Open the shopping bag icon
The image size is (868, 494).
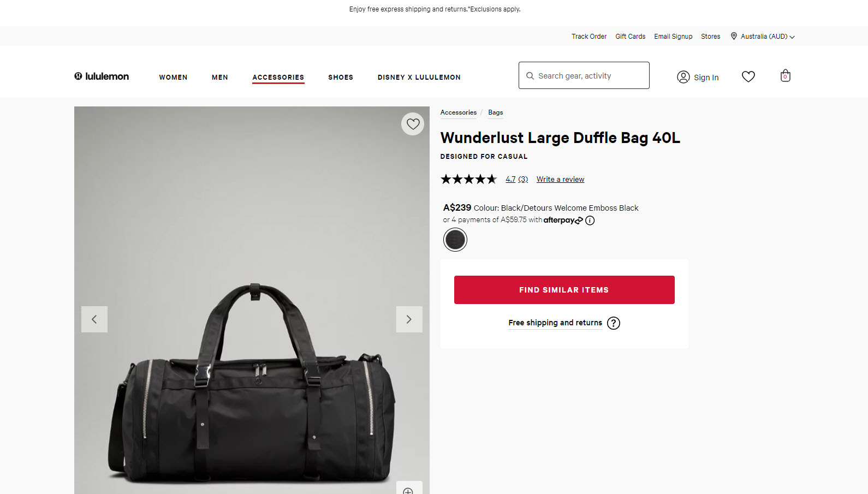(785, 76)
